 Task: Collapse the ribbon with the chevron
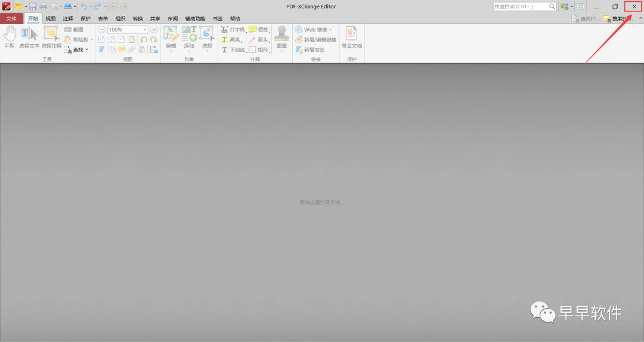[x=640, y=18]
